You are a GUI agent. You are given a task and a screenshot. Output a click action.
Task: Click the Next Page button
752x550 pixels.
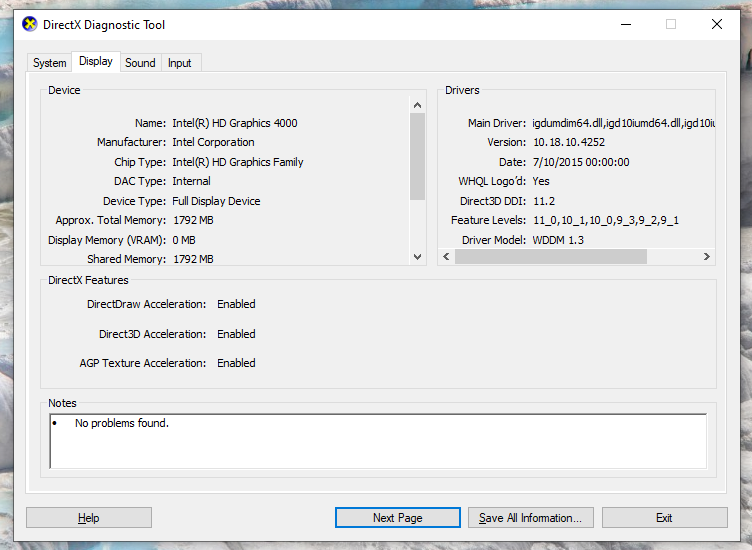point(398,518)
